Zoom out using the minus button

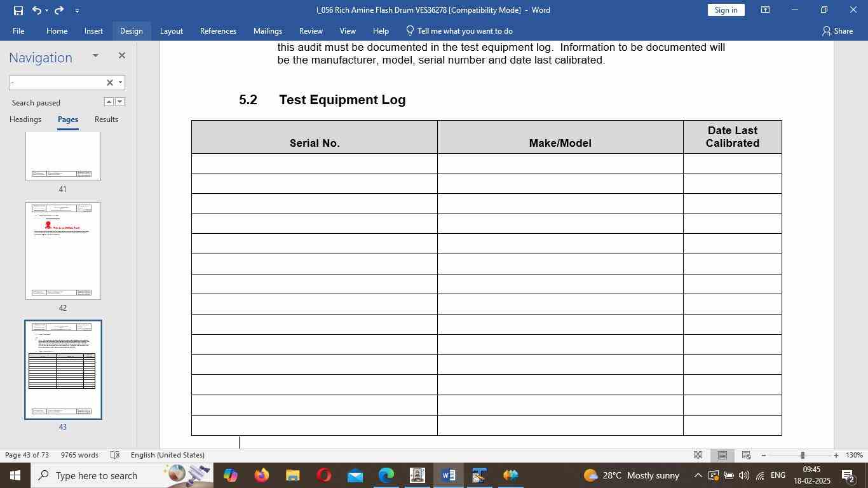[x=763, y=455]
